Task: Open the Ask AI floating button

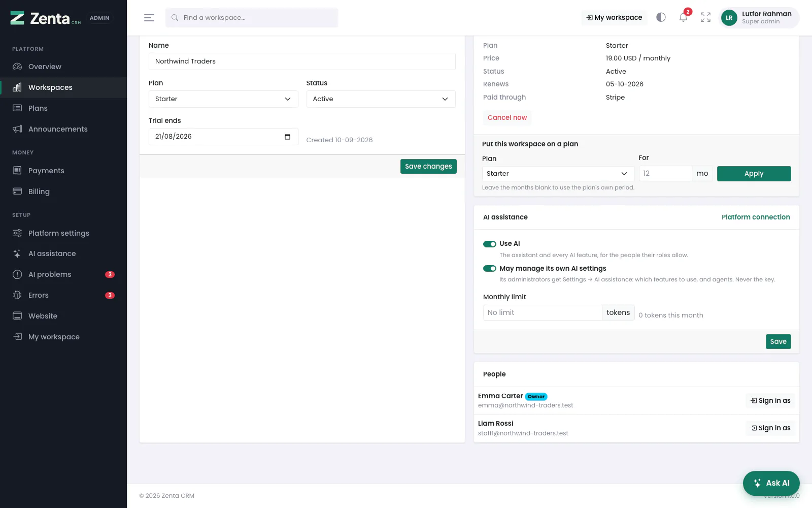Action: click(771, 483)
